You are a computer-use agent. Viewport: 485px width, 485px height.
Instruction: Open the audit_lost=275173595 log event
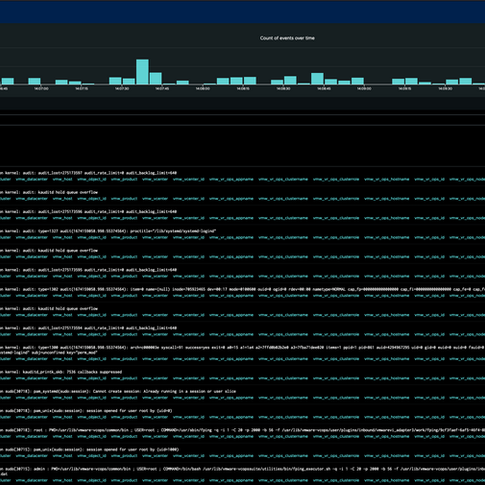(x=88, y=270)
